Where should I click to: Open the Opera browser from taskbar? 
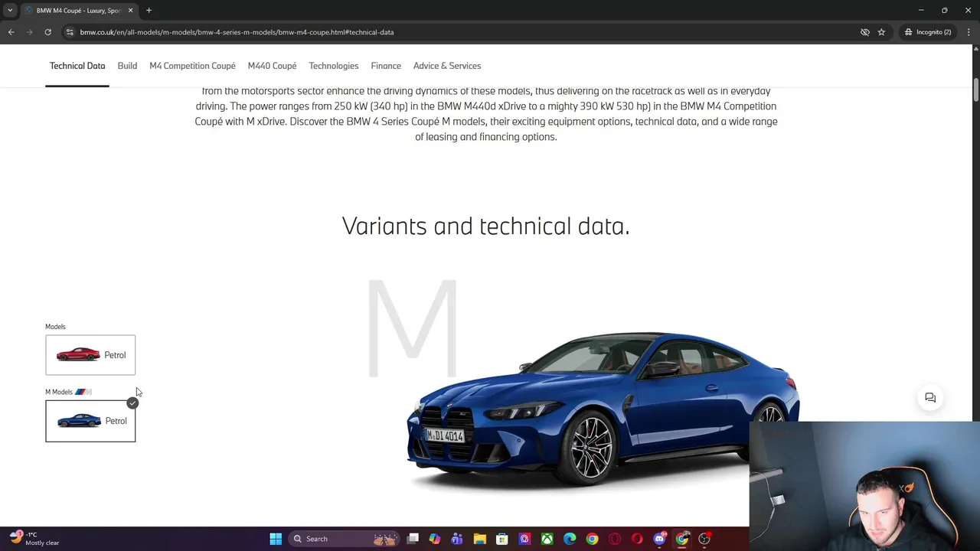pyautogui.click(x=637, y=539)
